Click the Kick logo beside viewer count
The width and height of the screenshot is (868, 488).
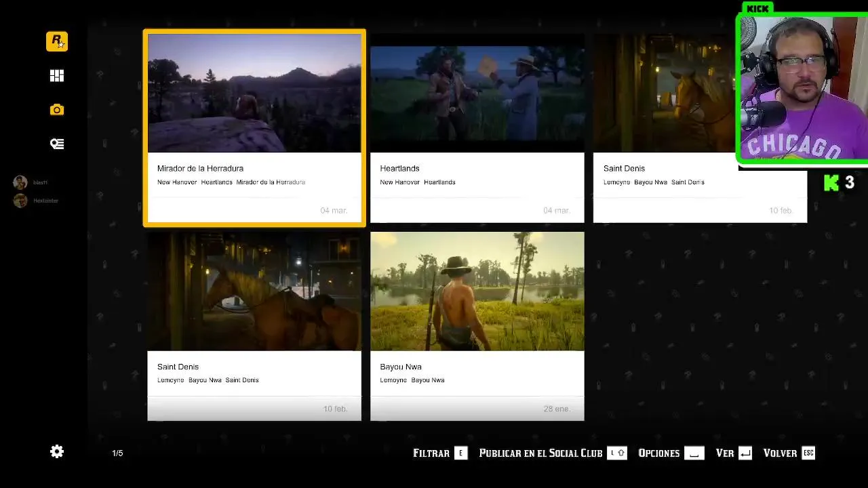coord(831,182)
